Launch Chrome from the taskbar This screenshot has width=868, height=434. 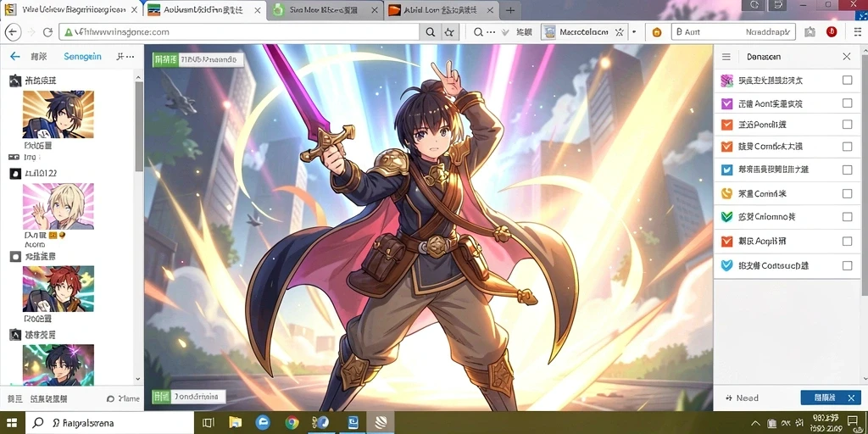292,423
